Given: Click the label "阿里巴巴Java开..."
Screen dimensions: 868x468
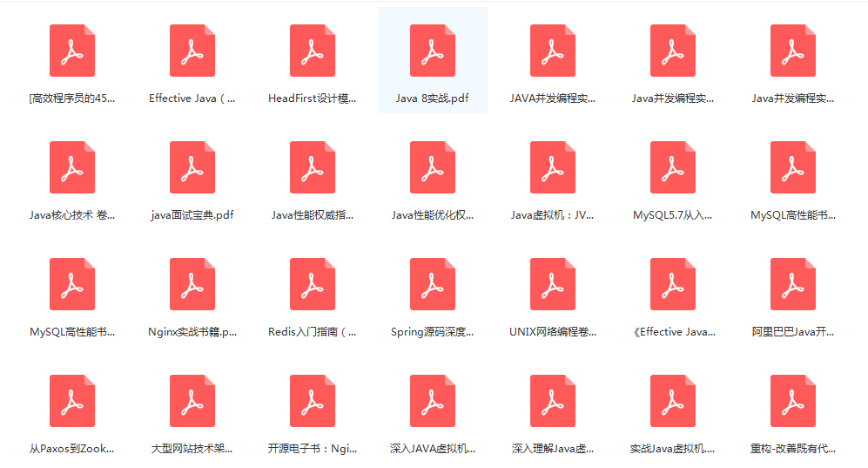Looking at the screenshot, I should click(793, 332).
